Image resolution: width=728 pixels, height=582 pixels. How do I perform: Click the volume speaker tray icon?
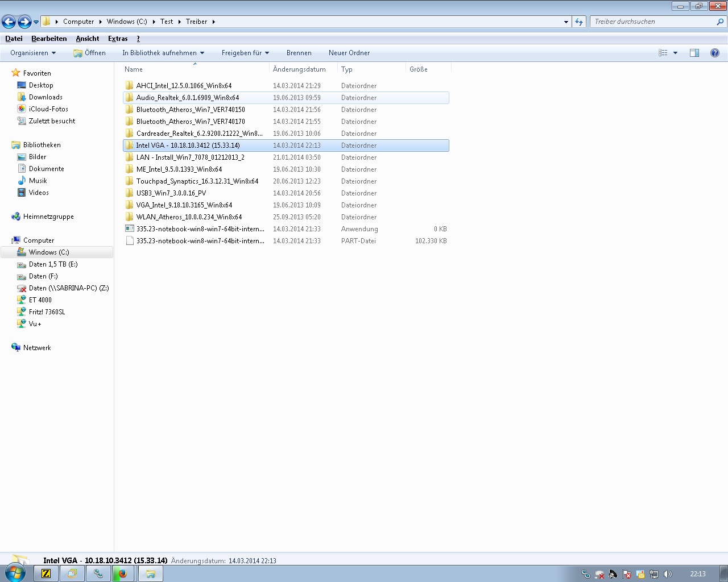[x=668, y=574]
